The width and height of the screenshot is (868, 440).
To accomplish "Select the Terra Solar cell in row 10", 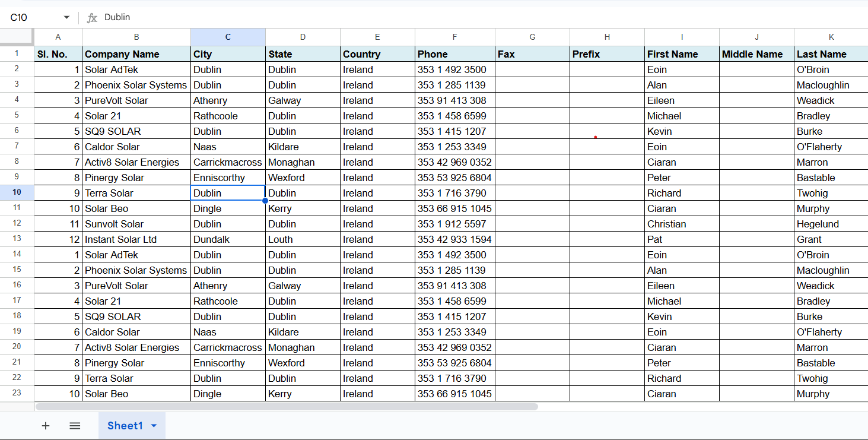I will pos(136,193).
